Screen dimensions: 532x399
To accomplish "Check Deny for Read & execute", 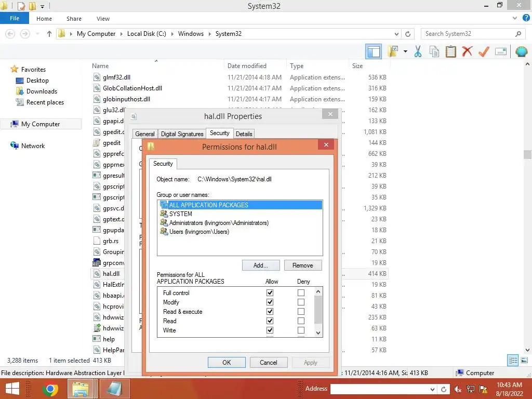I will pyautogui.click(x=301, y=312).
